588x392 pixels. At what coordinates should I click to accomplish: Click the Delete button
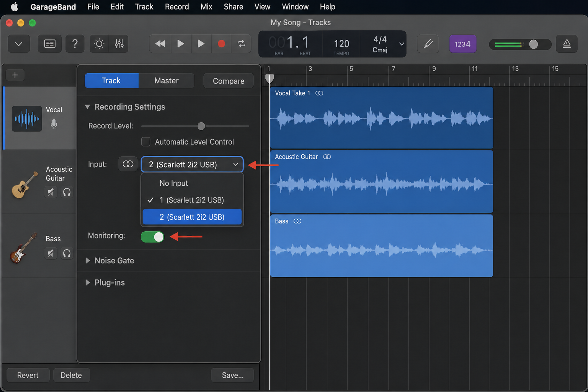coord(71,375)
